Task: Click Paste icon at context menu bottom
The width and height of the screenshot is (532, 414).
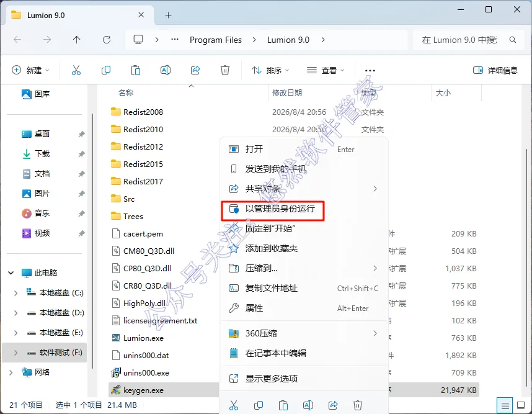Action: click(283, 405)
